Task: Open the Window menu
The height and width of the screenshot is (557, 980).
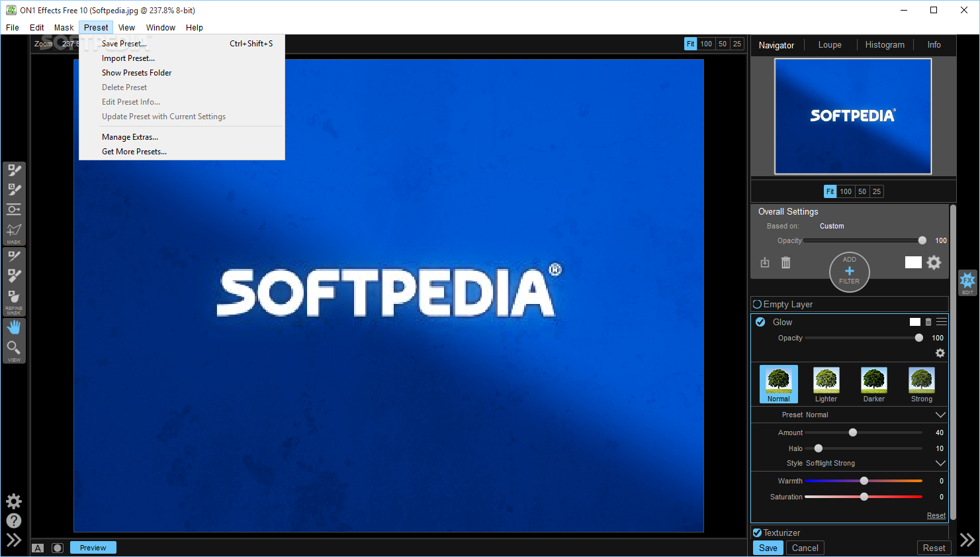Action: pos(161,27)
